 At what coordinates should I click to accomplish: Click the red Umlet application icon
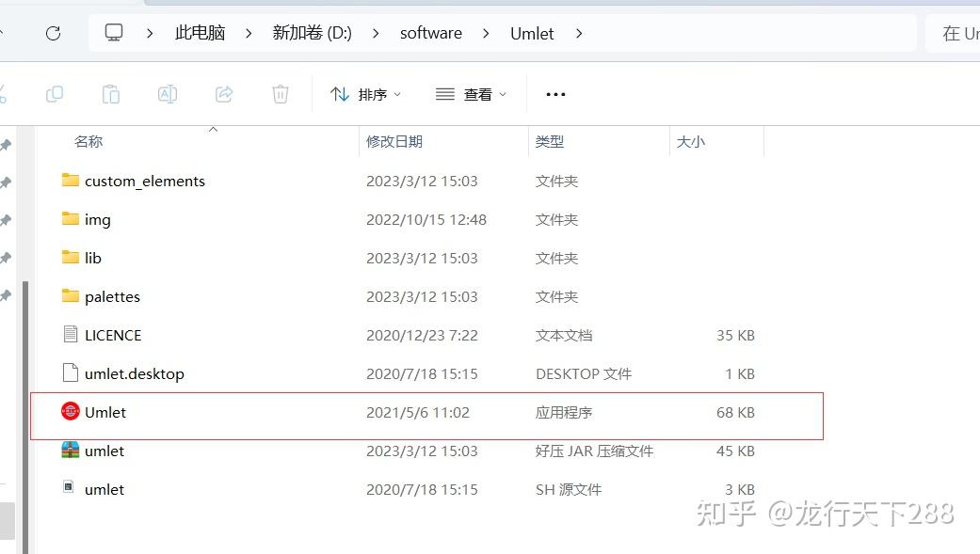coord(70,412)
